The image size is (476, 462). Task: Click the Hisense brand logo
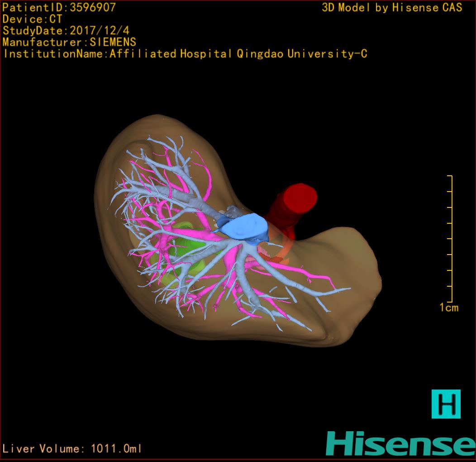(400, 443)
